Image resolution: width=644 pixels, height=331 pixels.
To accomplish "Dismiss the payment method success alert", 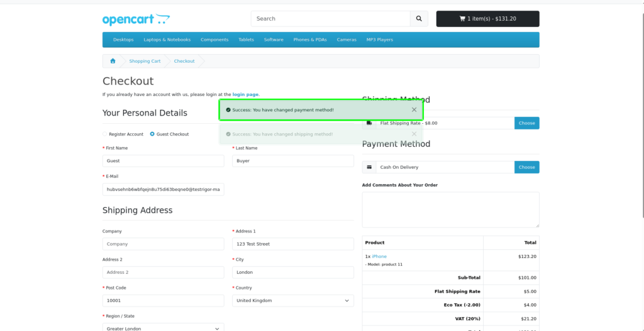I will pyautogui.click(x=414, y=109).
